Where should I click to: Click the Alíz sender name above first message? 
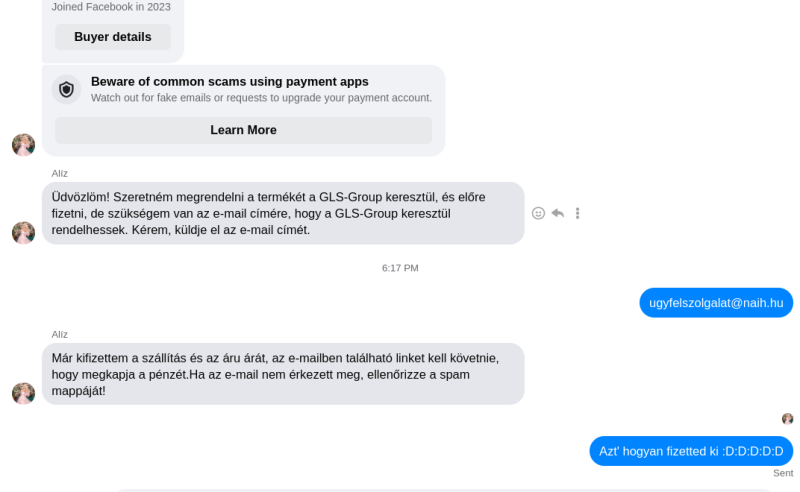point(60,174)
